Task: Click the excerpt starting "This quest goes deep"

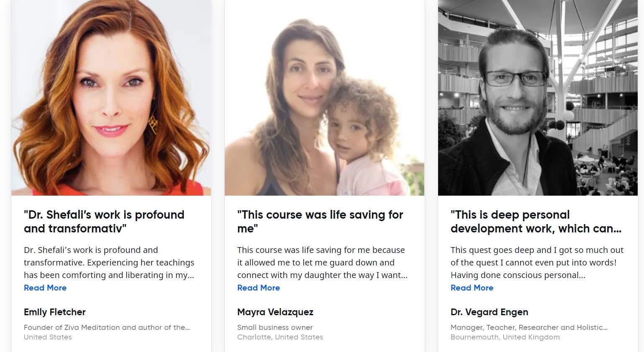Action: pos(536,263)
